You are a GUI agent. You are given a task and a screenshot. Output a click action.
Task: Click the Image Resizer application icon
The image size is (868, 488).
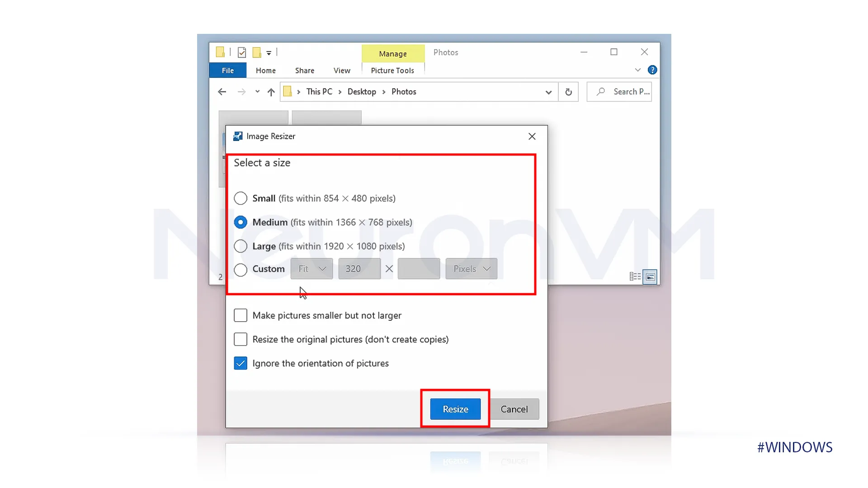(x=237, y=136)
